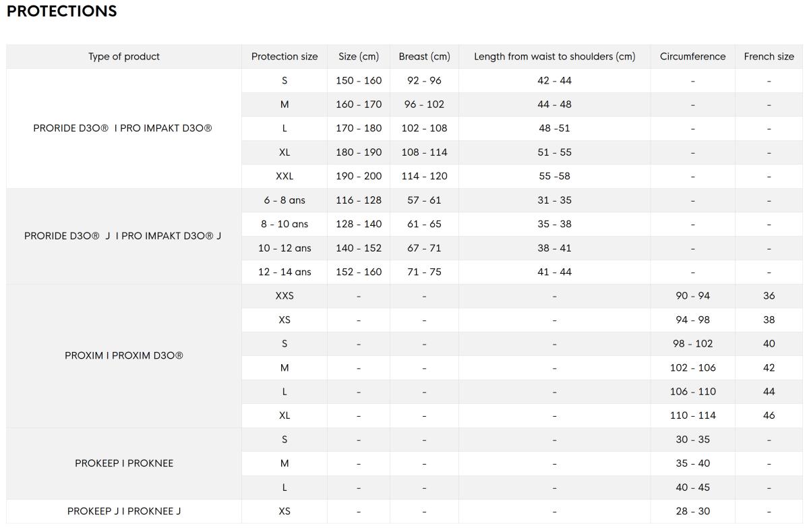Select 'PRORIDE D3O® I PRO IMPAKT D3O®' cell
Screen dimensions: 809x532
tap(124, 128)
